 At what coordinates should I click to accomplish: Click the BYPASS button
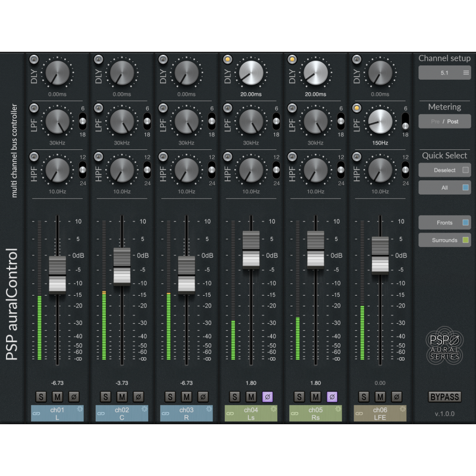[x=445, y=396]
